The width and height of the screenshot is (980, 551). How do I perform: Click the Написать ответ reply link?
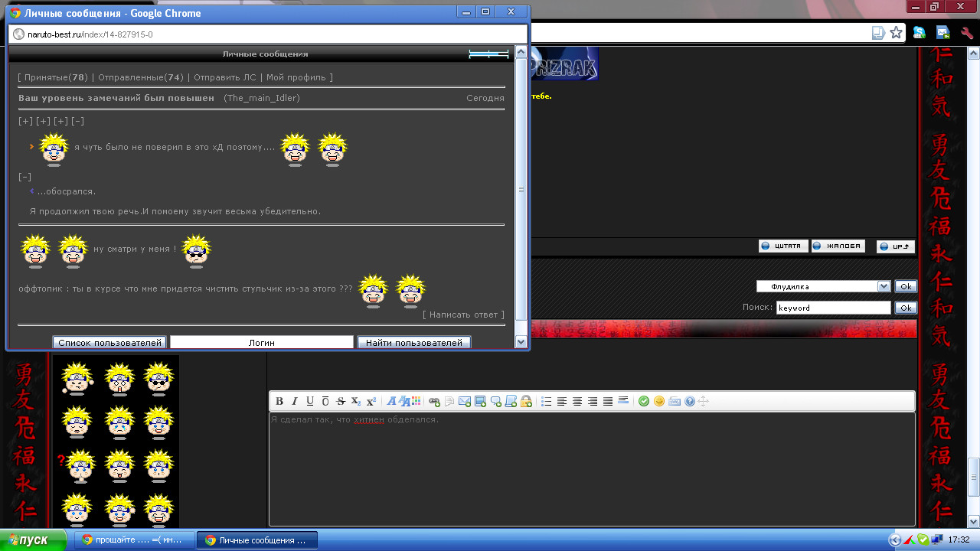pos(464,315)
